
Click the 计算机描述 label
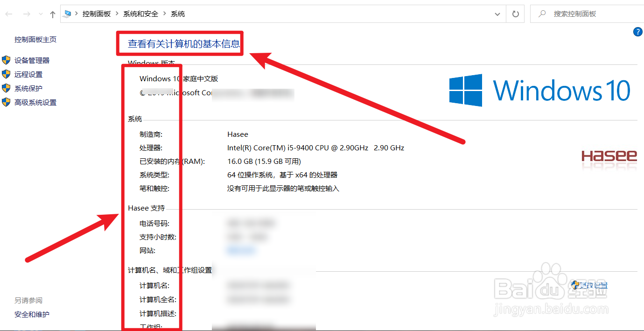[x=158, y=313]
